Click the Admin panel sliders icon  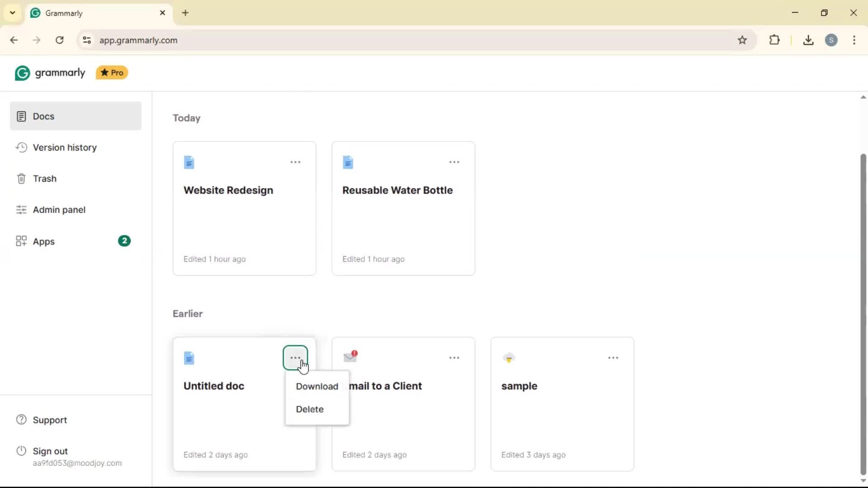coord(21,210)
